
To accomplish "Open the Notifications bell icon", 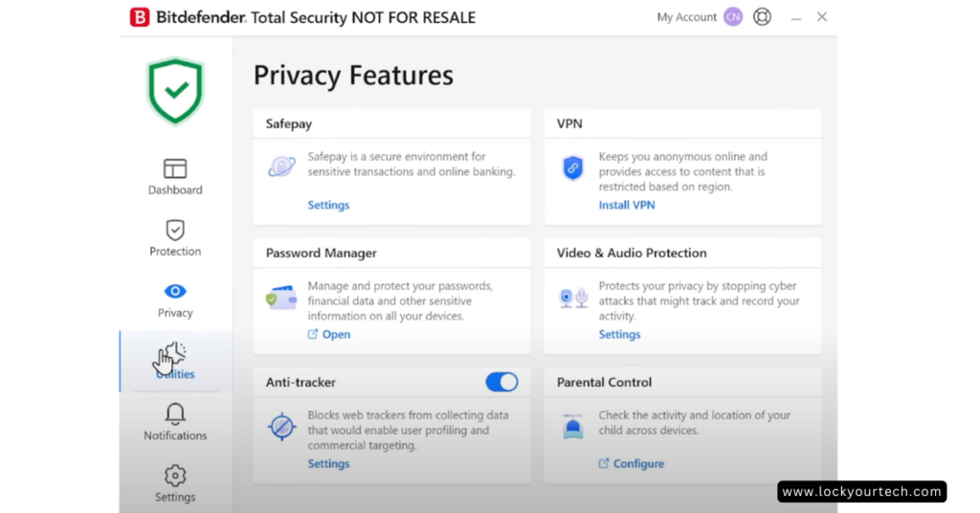I will tap(175, 413).
